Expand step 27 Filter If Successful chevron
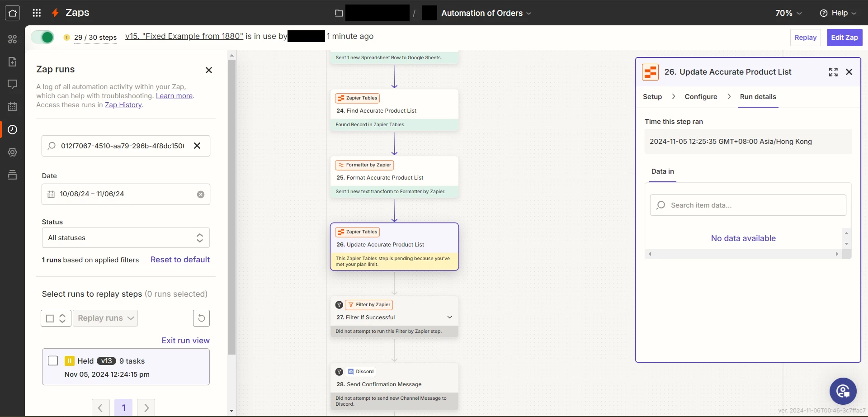Viewport: 868px width, 417px height. (x=449, y=317)
